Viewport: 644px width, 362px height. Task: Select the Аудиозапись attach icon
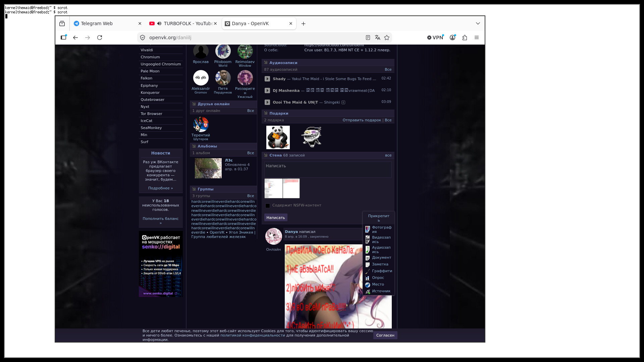[x=368, y=249]
